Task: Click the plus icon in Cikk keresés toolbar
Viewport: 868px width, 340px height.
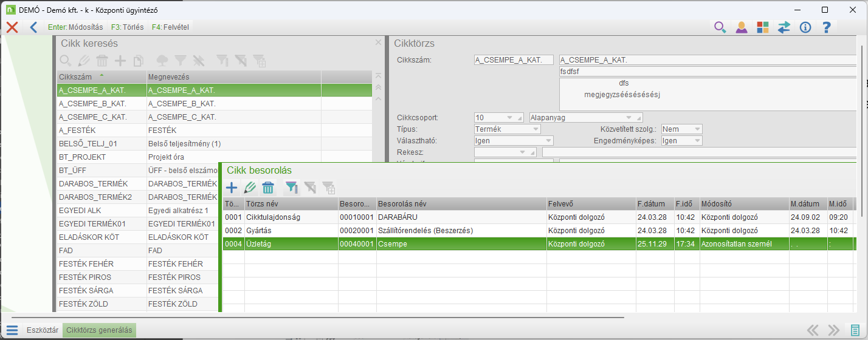Action: 120,60
